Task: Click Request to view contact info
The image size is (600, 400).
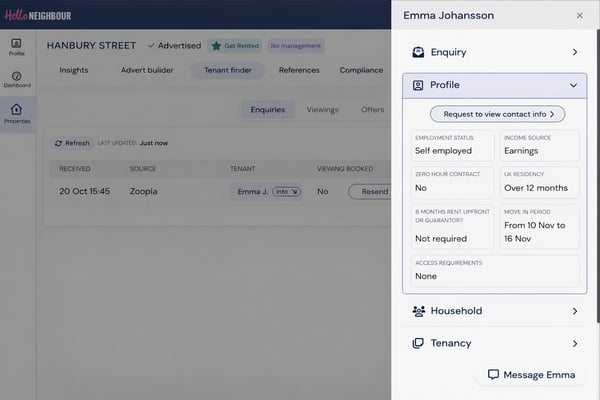Action: click(x=497, y=114)
